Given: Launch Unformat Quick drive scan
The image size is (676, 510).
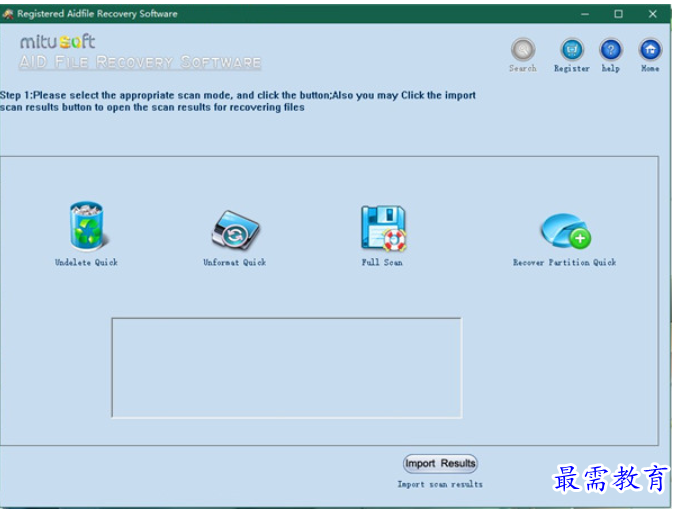Looking at the screenshot, I should click(x=235, y=230).
